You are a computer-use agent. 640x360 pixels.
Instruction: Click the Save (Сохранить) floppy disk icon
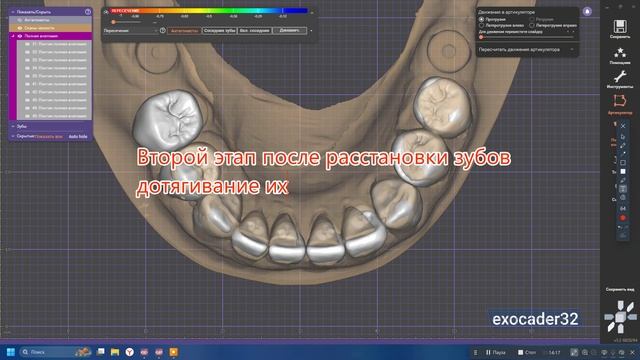pos(620,27)
